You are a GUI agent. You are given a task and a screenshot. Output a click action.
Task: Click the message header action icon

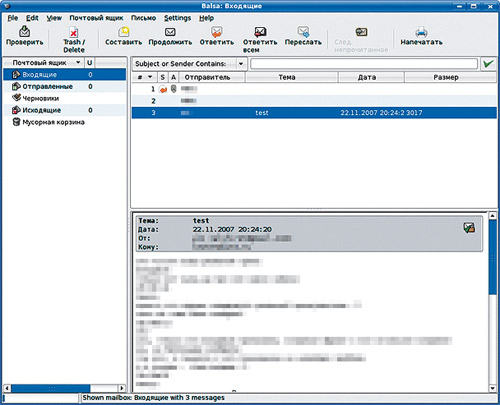pyautogui.click(x=469, y=228)
